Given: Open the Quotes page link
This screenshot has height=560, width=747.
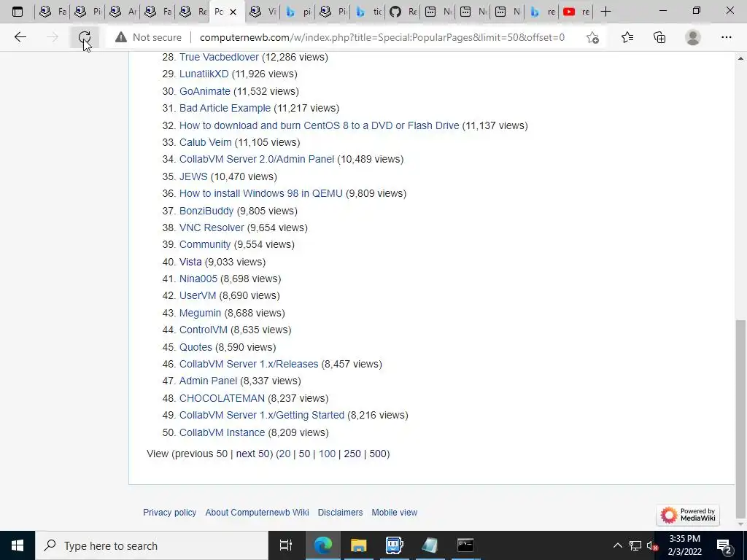Looking at the screenshot, I should pos(196,347).
